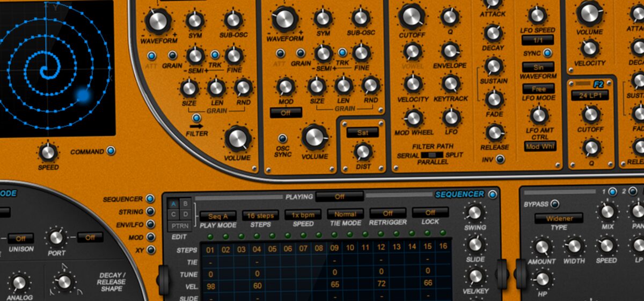
Task: Click the LFO AMT CTRL knob
Action: point(538,114)
